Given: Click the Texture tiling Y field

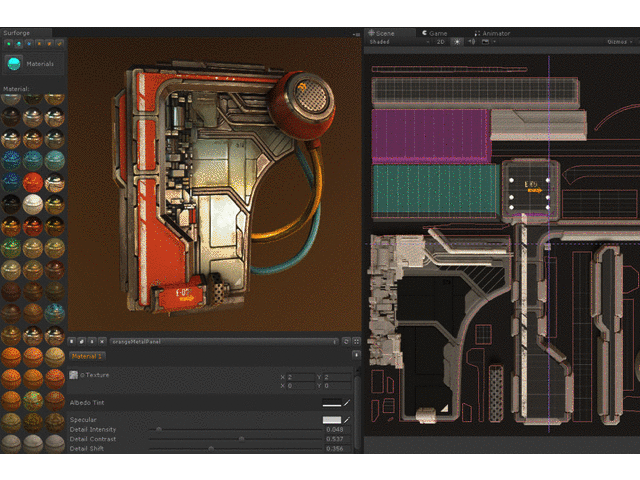Looking at the screenshot, I should click(337, 377).
